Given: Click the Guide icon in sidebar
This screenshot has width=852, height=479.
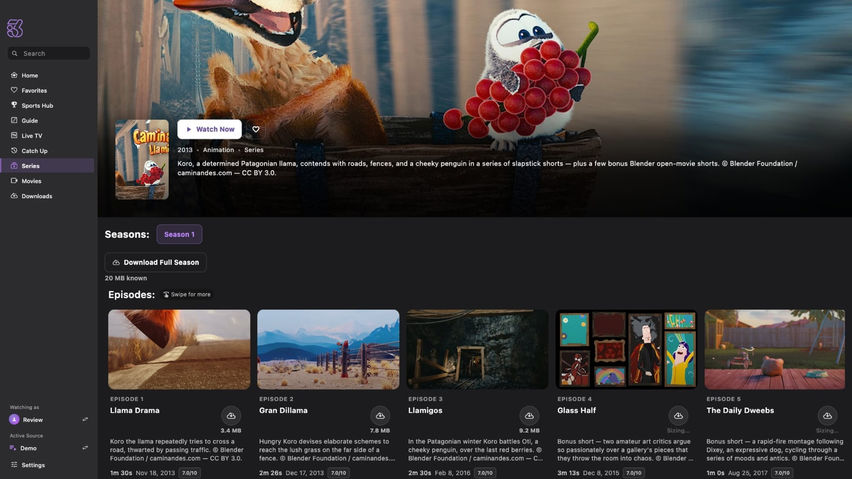Looking at the screenshot, I should pyautogui.click(x=14, y=120).
